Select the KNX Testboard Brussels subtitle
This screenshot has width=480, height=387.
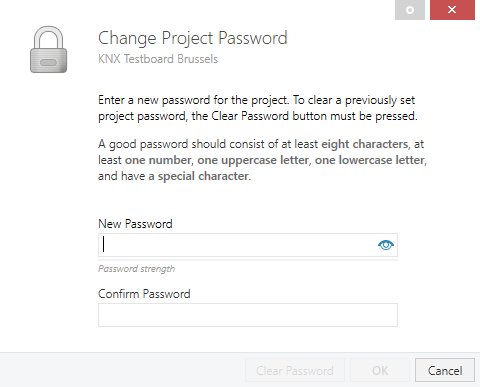(158, 59)
